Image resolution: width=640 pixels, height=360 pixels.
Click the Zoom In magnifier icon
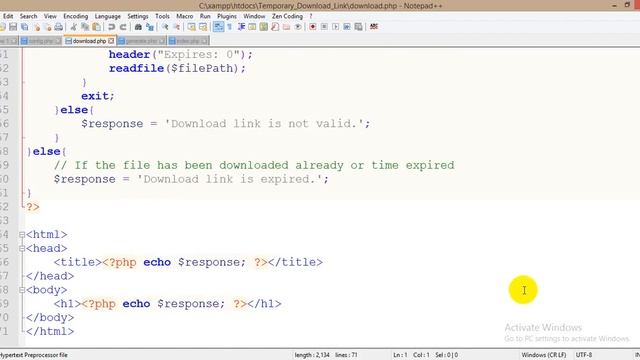165,27
